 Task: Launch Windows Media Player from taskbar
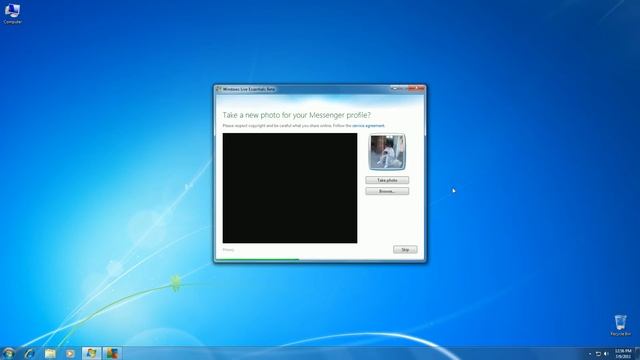click(x=70, y=353)
